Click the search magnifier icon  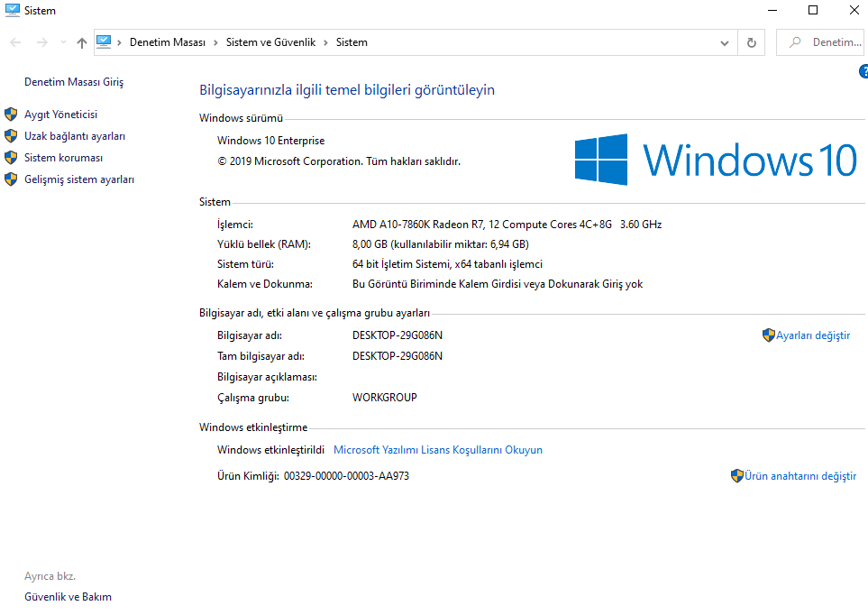point(795,42)
